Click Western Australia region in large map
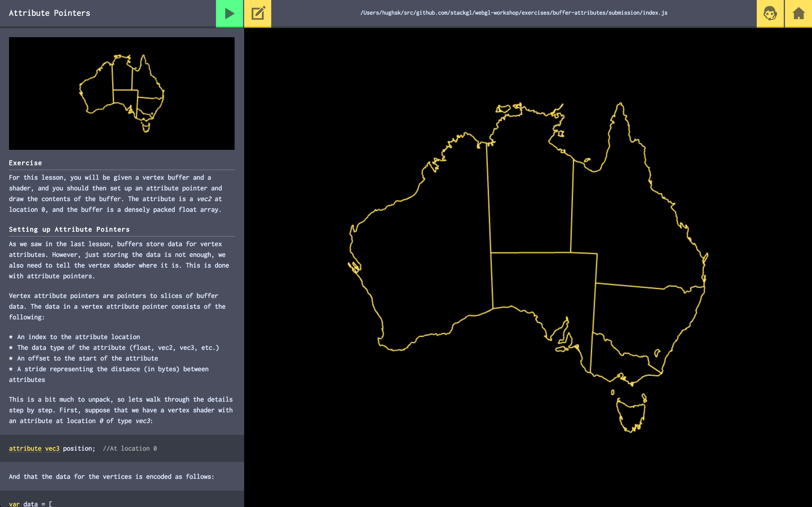 pyautogui.click(x=423, y=255)
